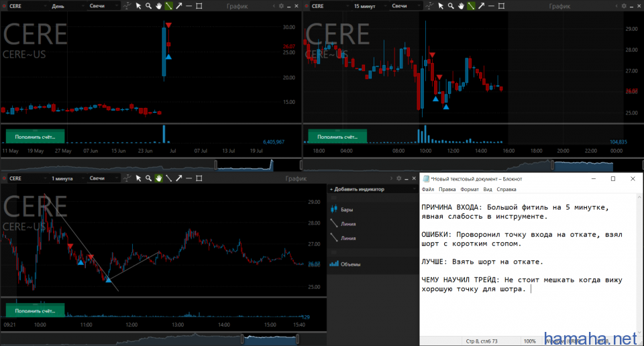Open the 15 минут timeframe dropdown
This screenshot has height=346, width=644.
coord(369,6)
